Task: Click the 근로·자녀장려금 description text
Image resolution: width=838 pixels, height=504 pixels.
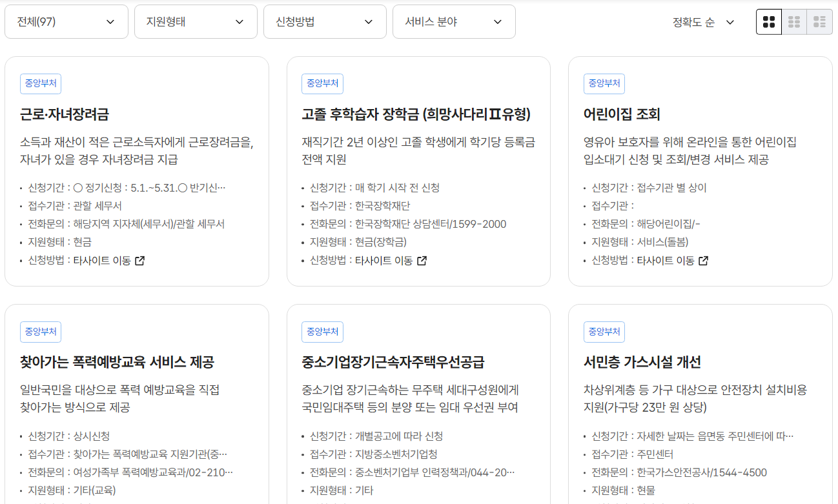Action: [x=137, y=150]
